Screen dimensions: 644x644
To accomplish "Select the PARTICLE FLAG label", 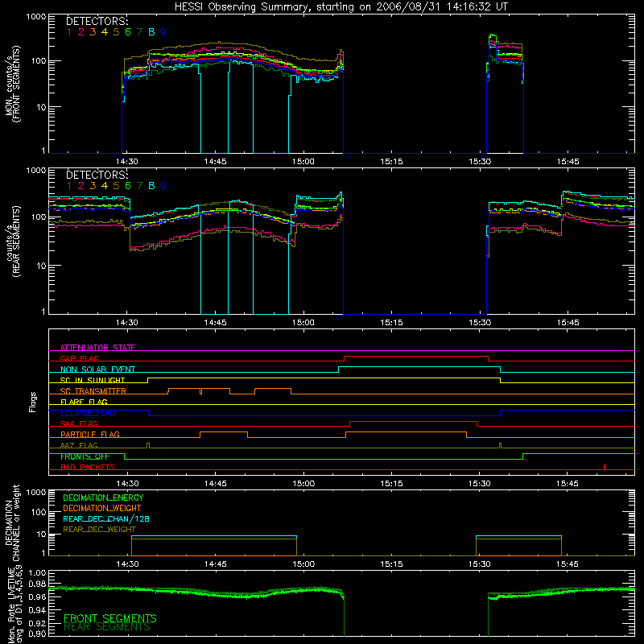I will click(90, 434).
